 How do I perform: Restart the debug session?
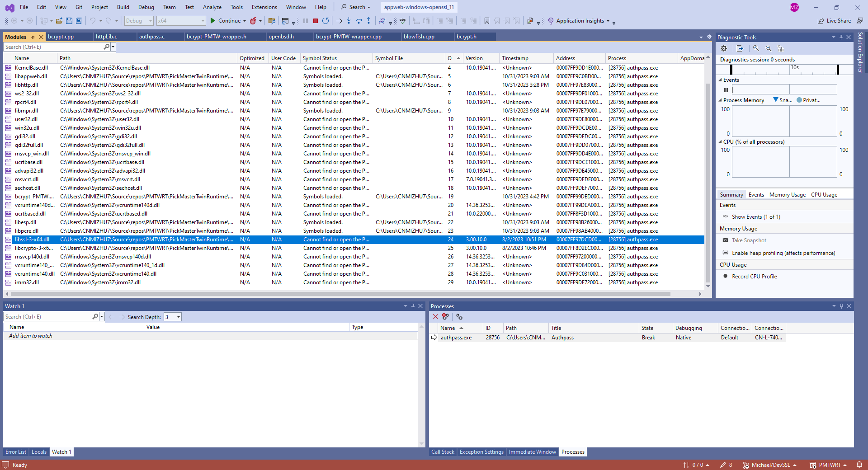point(325,21)
